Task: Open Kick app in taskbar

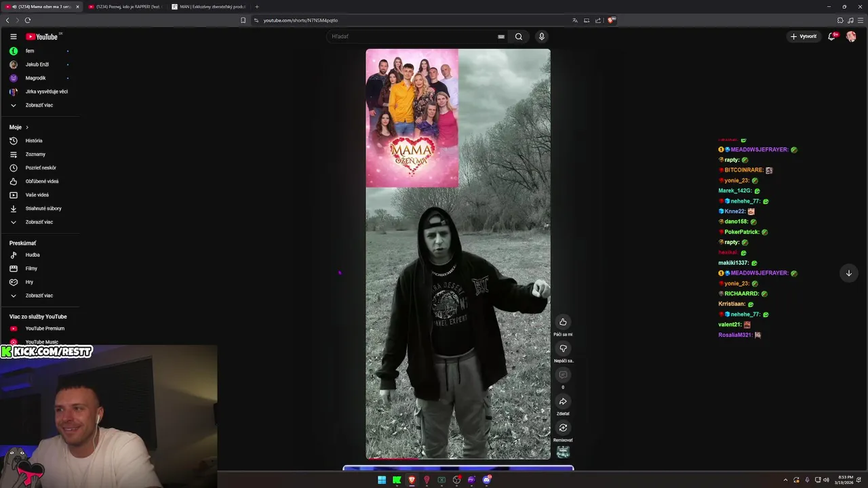Action: pyautogui.click(x=397, y=480)
